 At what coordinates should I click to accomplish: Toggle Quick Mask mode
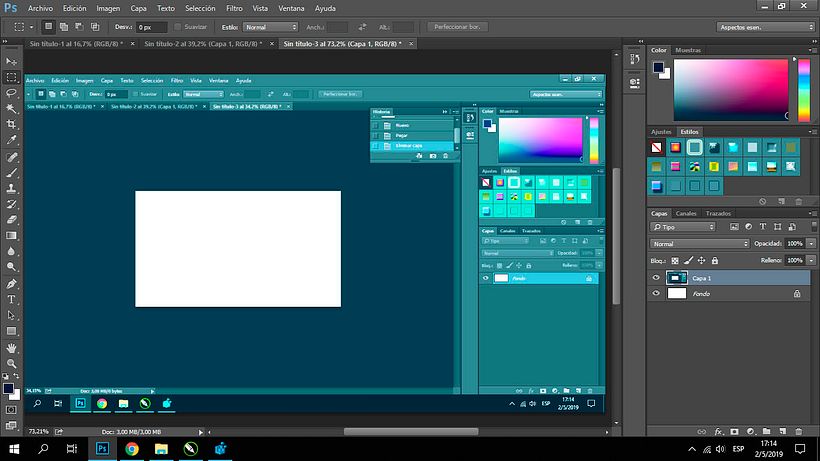tap(11, 410)
